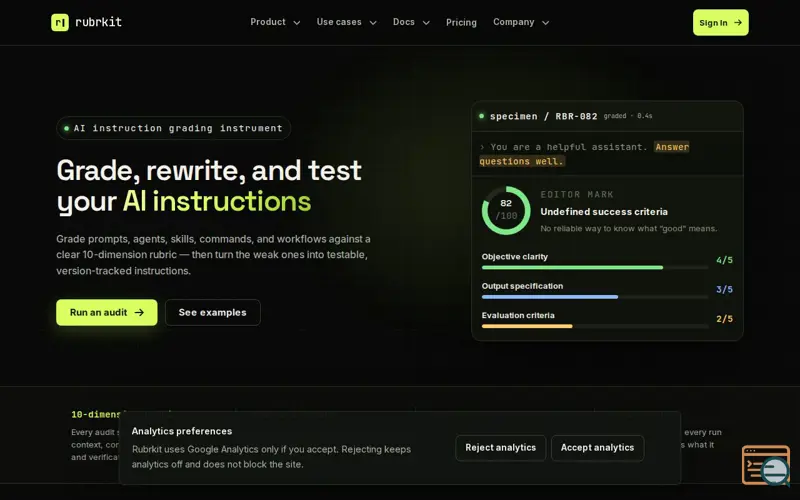Image resolution: width=800 pixels, height=500 pixels.
Task: Accept analytics in the cookie banner
Action: pyautogui.click(x=597, y=448)
